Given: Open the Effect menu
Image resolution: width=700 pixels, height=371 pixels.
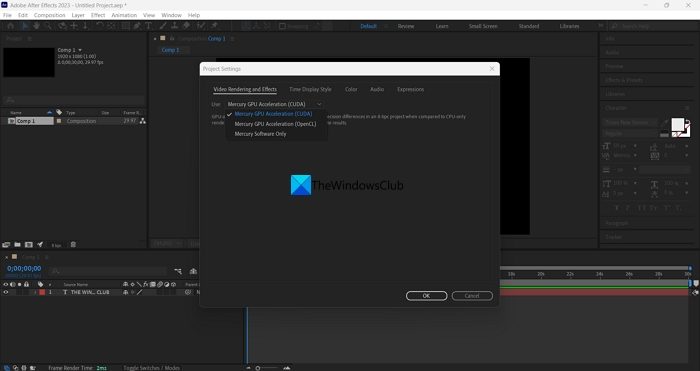Looking at the screenshot, I should pos(98,15).
